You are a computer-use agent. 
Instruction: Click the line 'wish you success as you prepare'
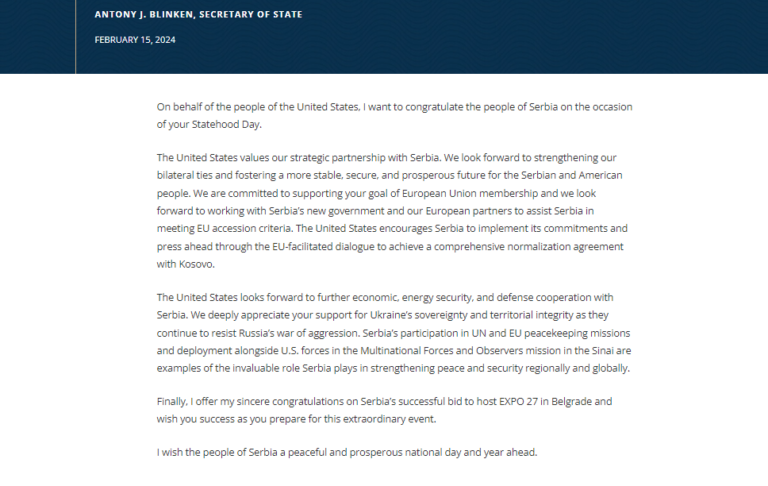click(x=296, y=419)
